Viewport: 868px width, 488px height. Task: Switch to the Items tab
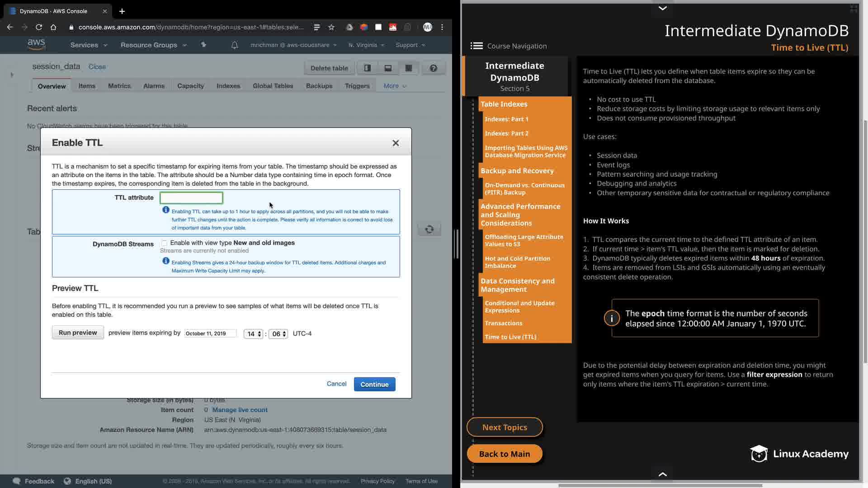pos(87,86)
